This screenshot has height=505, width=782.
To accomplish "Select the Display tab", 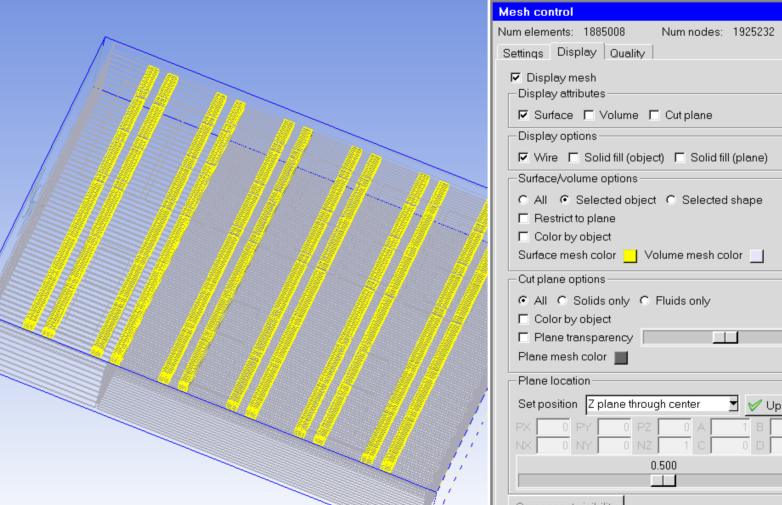I will (576, 52).
